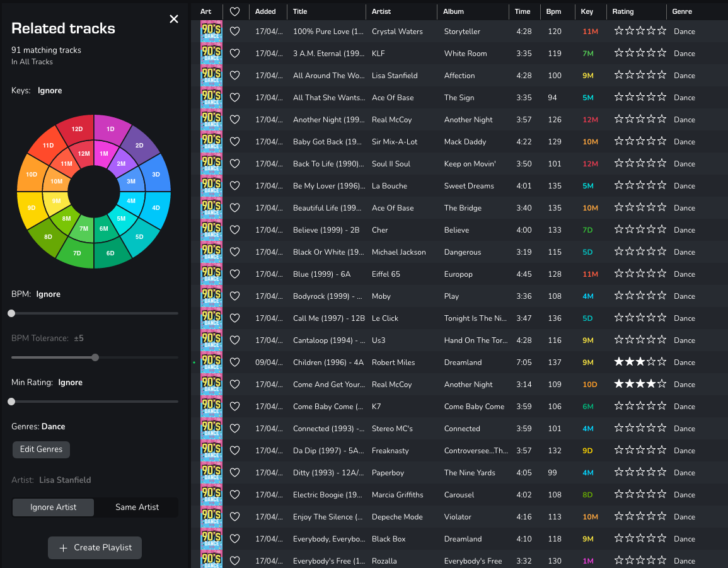The height and width of the screenshot is (568, 728).
Task: Rate 100% Pure Love one star
Action: (x=618, y=31)
